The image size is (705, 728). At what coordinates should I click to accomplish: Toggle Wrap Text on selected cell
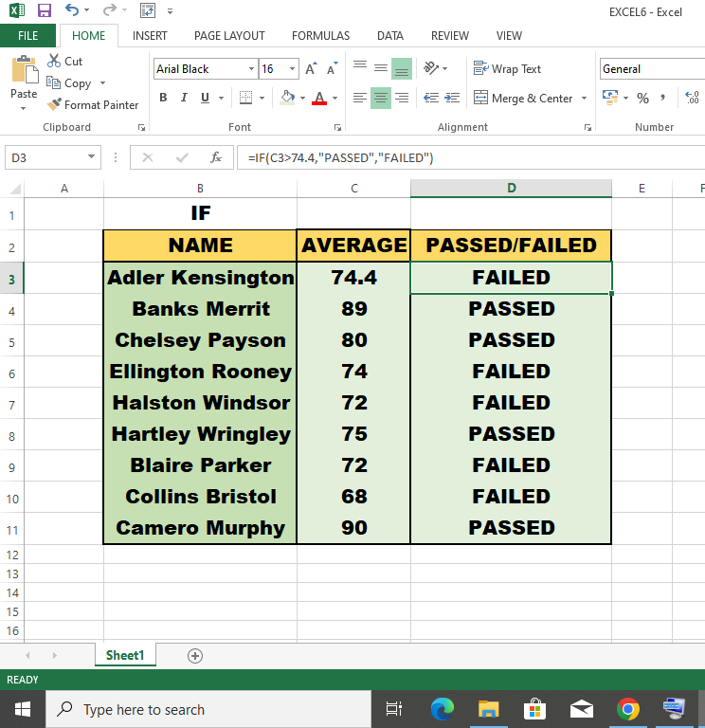[x=507, y=68]
